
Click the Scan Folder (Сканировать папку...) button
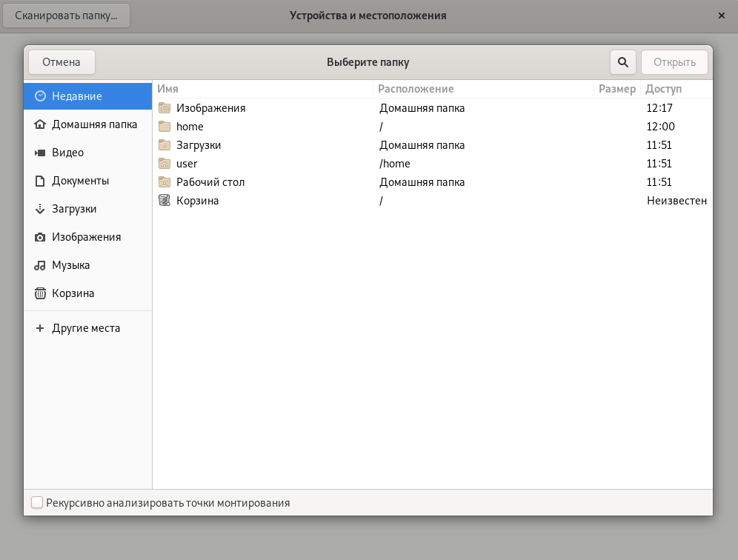point(66,16)
